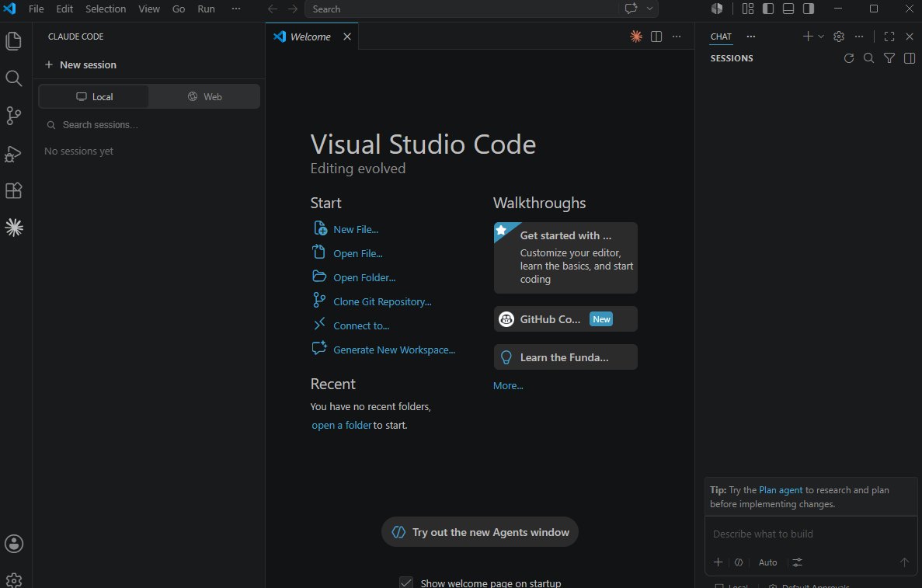
Task: Open the Accounts menu icon
Action: tap(13, 544)
